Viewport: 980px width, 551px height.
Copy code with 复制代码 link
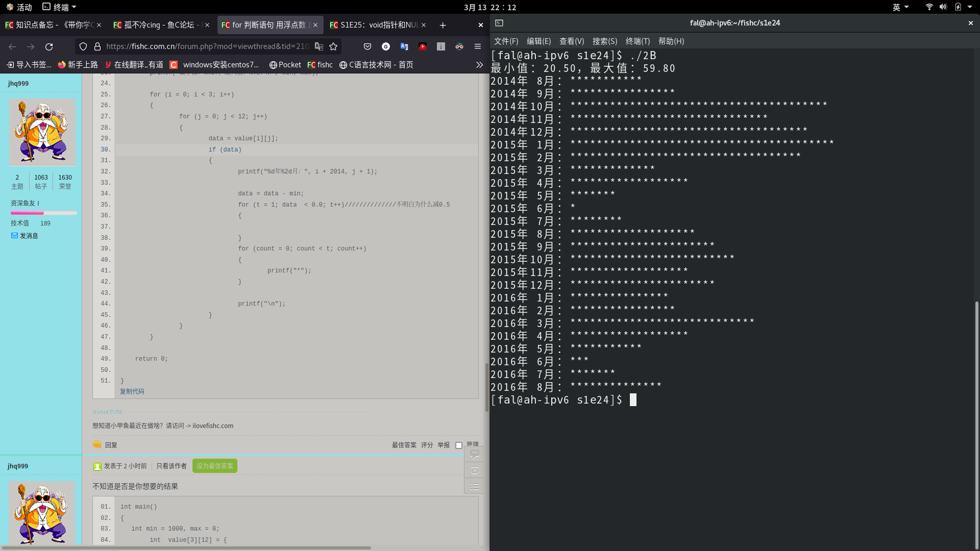(x=132, y=391)
